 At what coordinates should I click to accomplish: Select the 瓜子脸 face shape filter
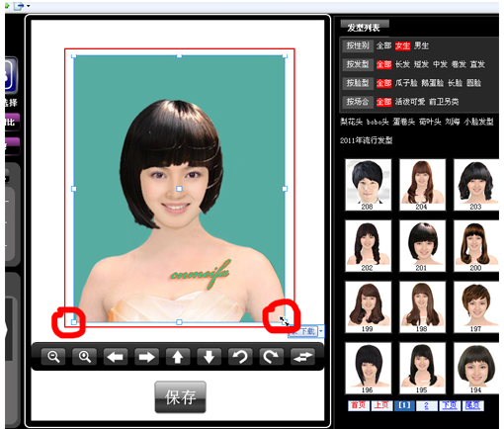coord(406,83)
